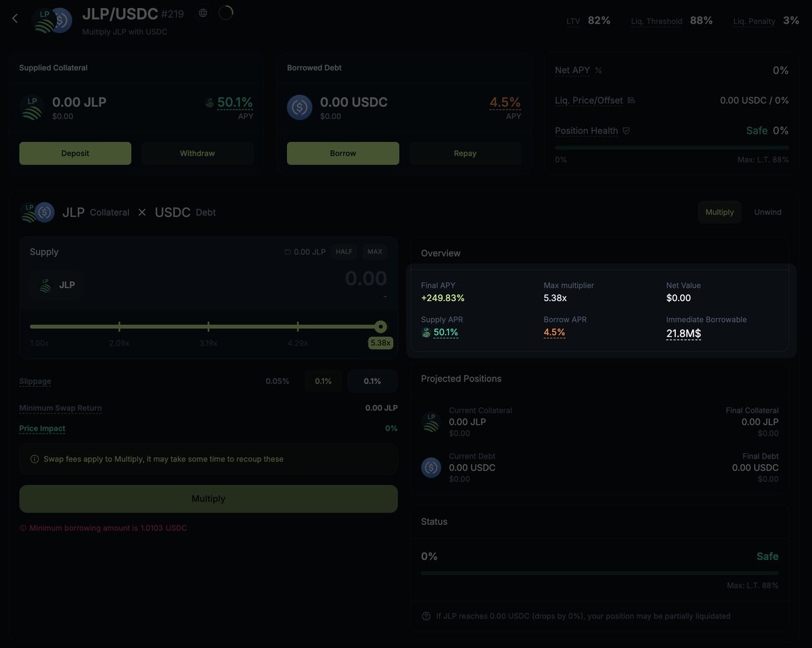Click the Borrow APR 4.5% value
This screenshot has height=648, width=812.
click(554, 332)
